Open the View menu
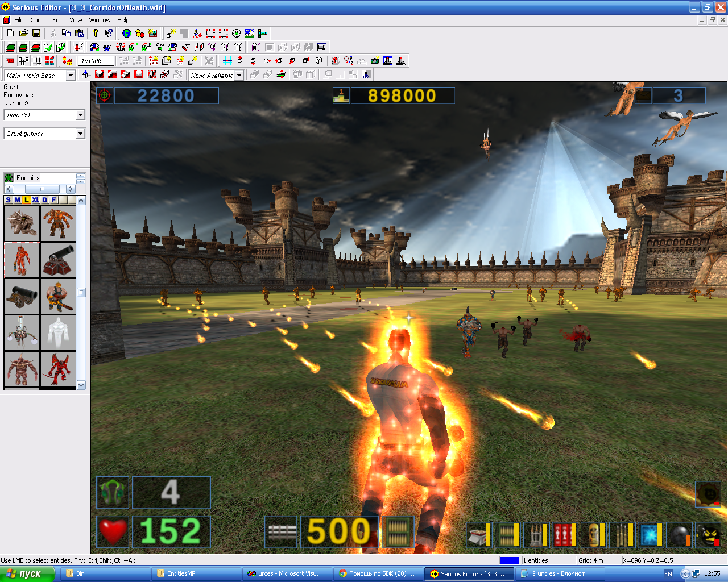Screen dimensions: 728x582 (x=76, y=20)
